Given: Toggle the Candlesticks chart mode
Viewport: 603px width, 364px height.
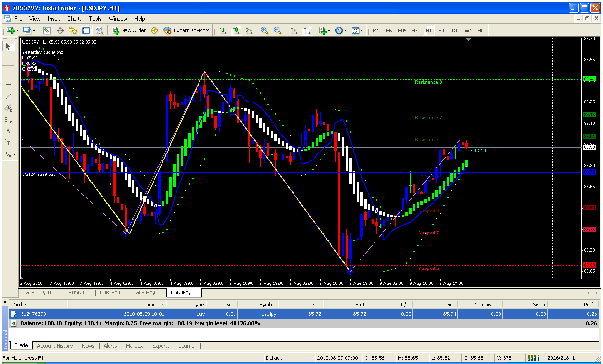Looking at the screenshot, I should tap(236, 30).
